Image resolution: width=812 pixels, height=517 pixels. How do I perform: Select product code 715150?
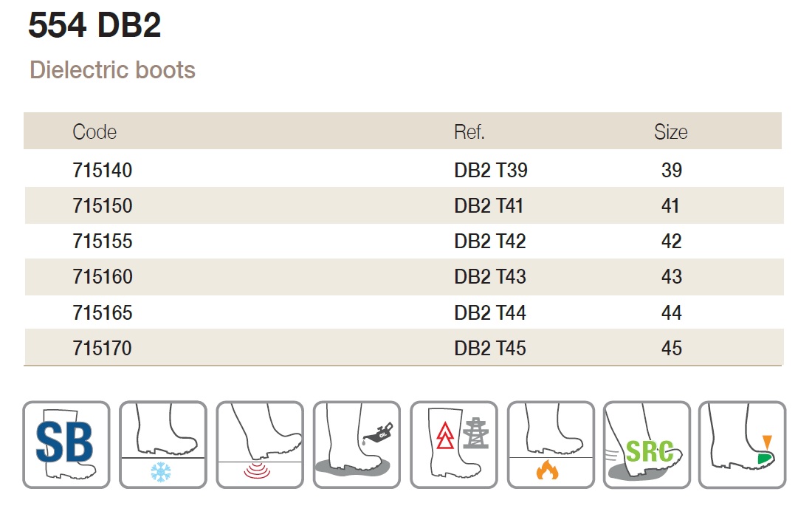pos(103,206)
